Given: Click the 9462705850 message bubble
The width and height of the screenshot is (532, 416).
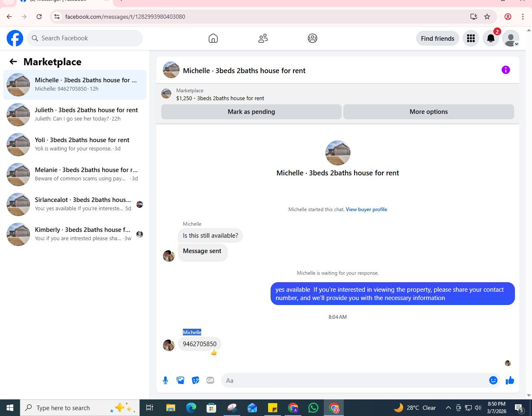Looking at the screenshot, I should pos(200,344).
